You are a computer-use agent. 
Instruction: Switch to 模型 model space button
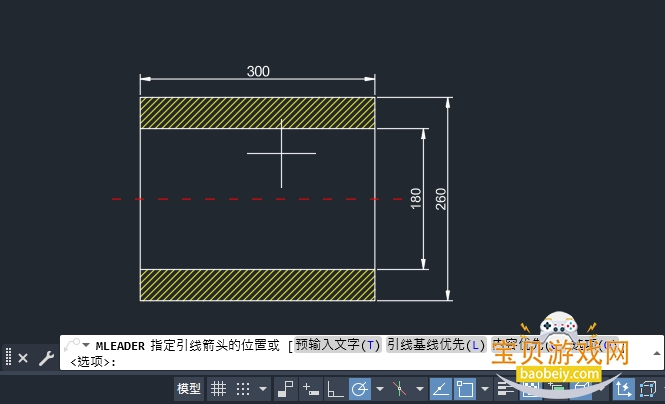click(x=189, y=389)
